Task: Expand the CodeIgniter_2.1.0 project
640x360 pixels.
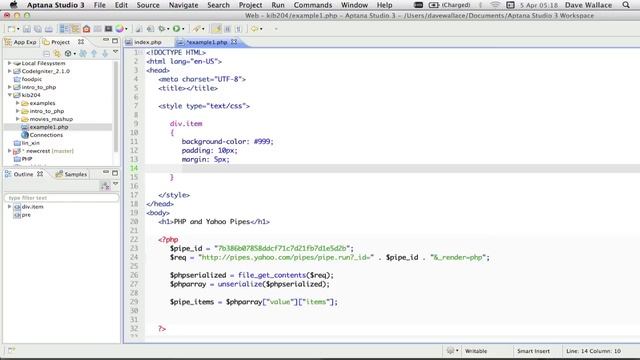Action: tap(9, 71)
